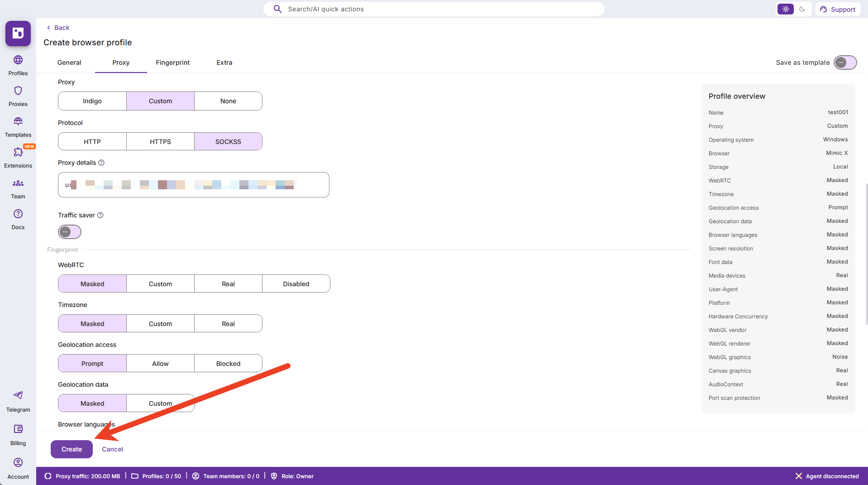Toggle the Traffic saver switch
This screenshot has height=485, width=868.
70,232
